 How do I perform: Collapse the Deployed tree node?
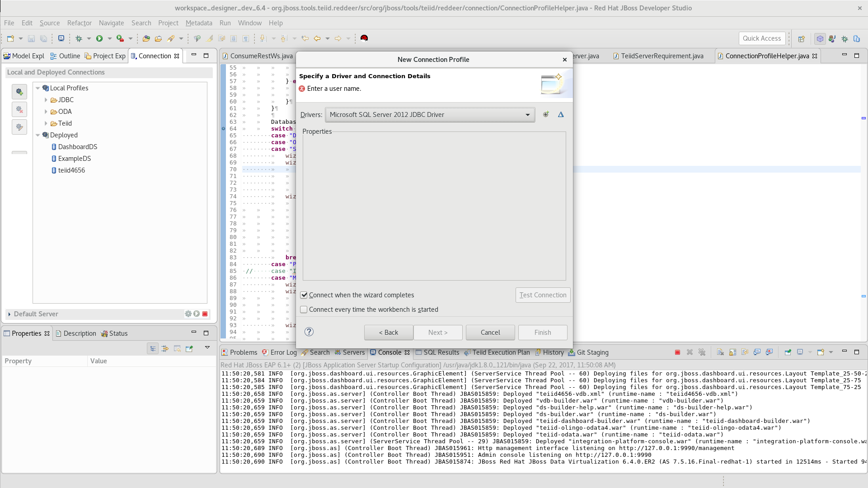38,135
